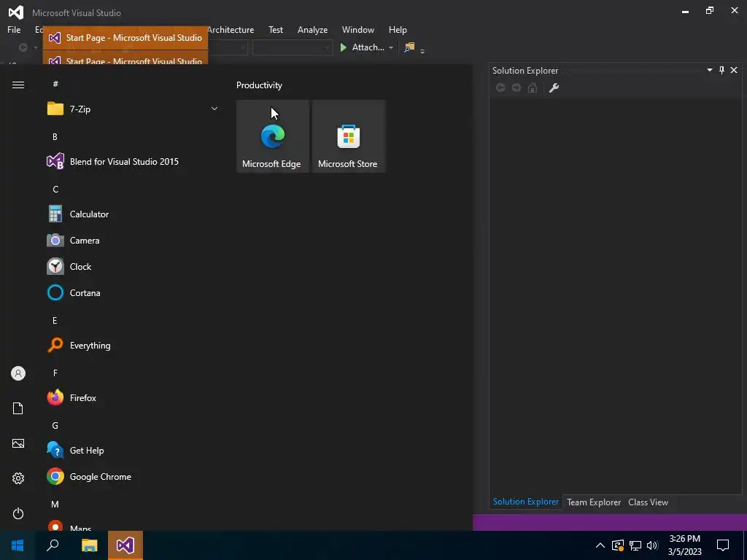The width and height of the screenshot is (747, 560).
Task: Launch the Calculator app
Action: pos(133,214)
